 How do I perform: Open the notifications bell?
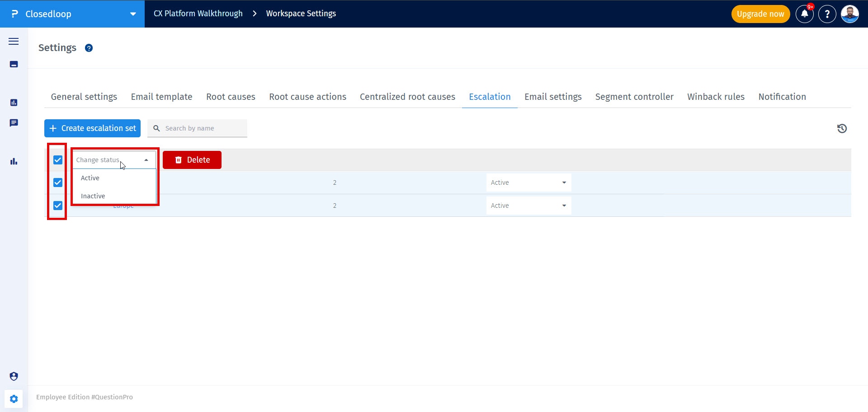pyautogui.click(x=805, y=14)
